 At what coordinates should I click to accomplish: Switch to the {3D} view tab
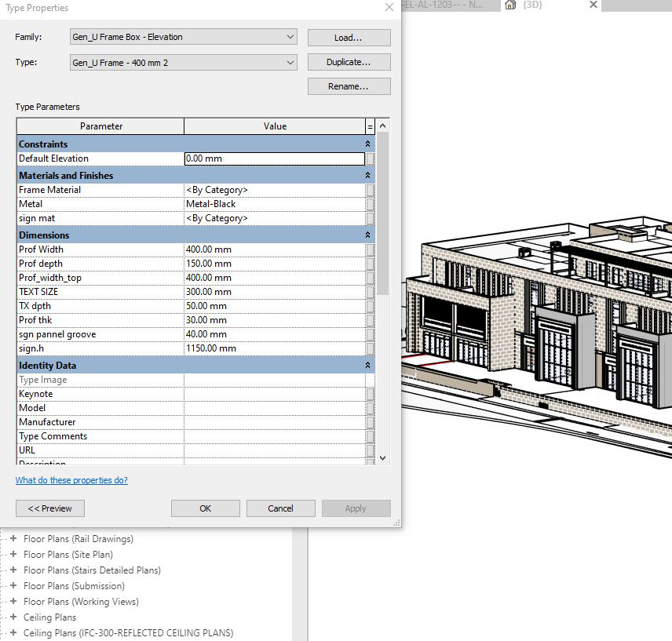pos(534,5)
